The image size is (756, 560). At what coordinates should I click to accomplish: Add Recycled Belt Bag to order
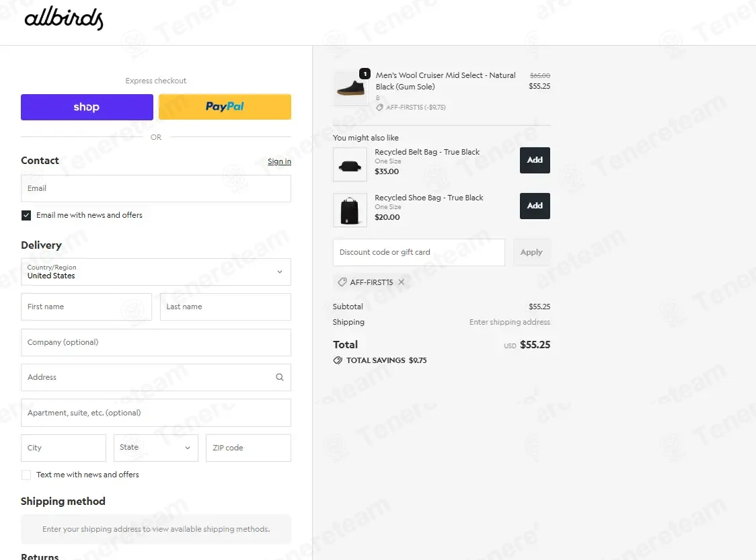[x=535, y=160]
